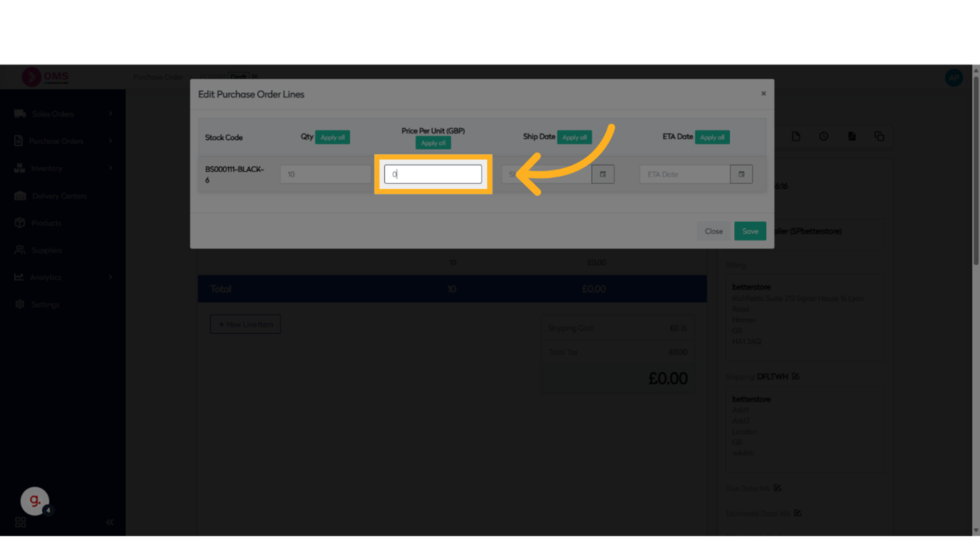
Task: Expand the Inventory menu arrow
Action: 110,168
